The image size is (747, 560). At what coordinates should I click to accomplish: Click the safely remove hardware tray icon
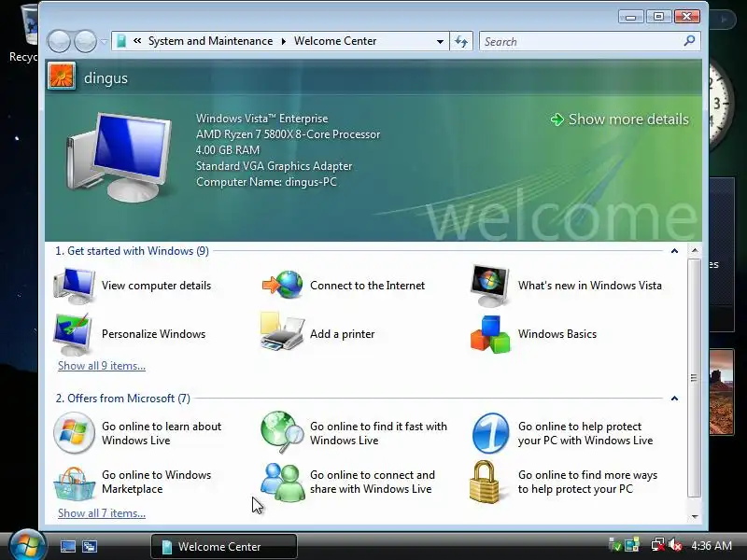614,545
